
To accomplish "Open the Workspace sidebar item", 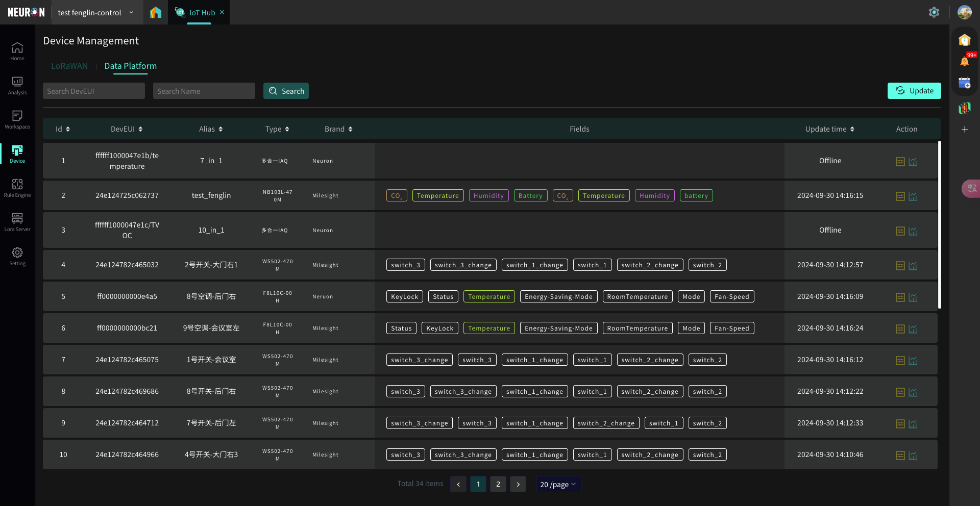I will (17, 119).
